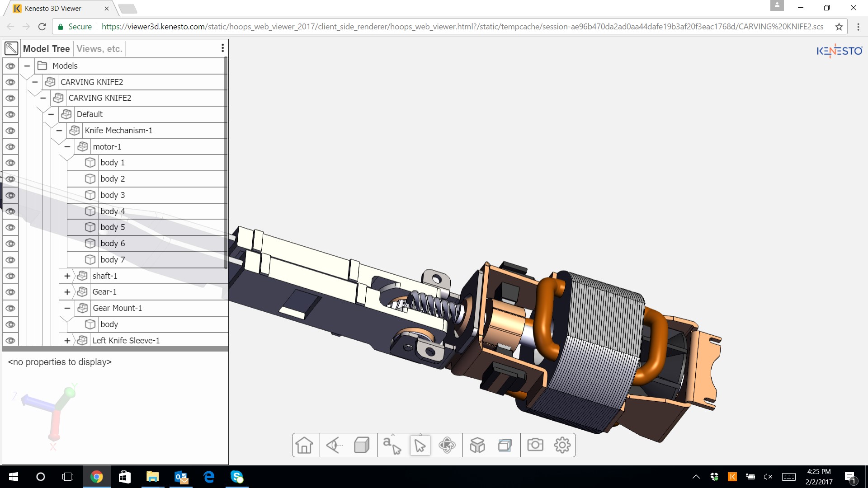Toggle visibility of Knife Mechanism-1
This screenshot has height=488, width=868.
(10, 131)
